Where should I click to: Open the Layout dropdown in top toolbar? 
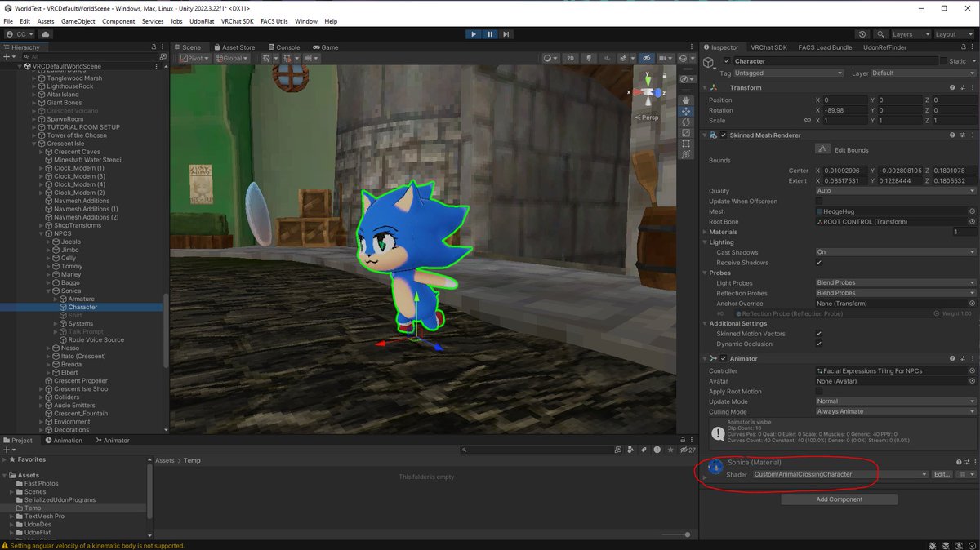pyautogui.click(x=954, y=34)
